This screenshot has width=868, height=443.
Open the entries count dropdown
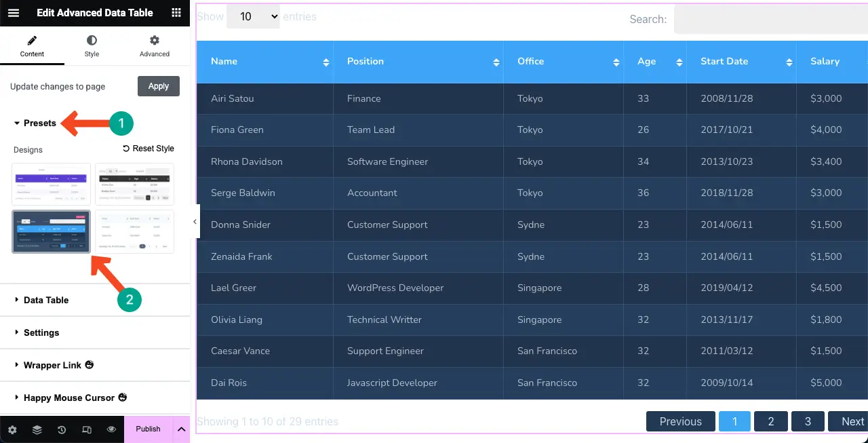coord(253,16)
